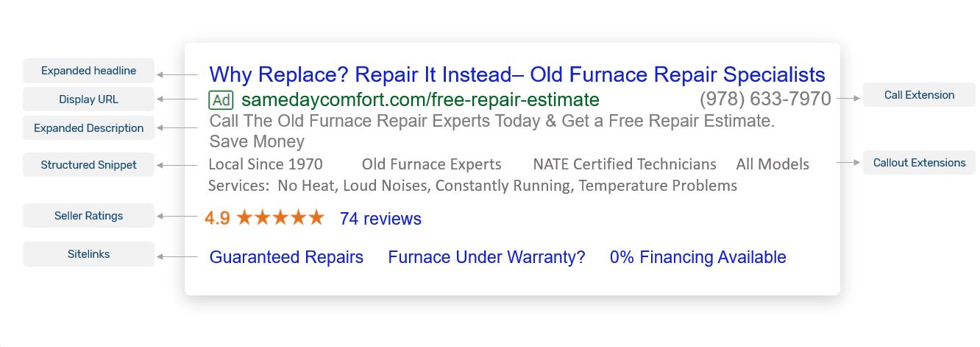Select the Structured Snippet label
980x347 pixels.
click(x=89, y=165)
